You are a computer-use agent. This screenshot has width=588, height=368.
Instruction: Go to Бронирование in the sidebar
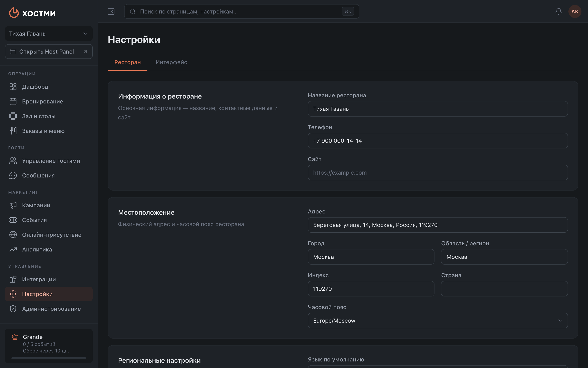[x=49, y=101]
